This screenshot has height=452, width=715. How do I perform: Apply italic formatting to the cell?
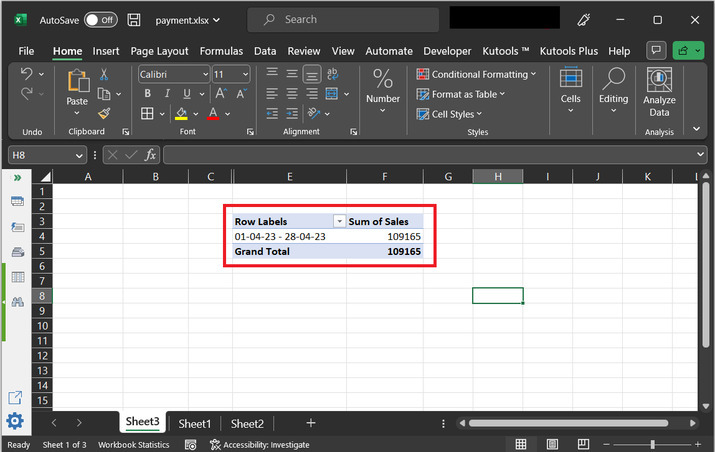pyautogui.click(x=165, y=94)
